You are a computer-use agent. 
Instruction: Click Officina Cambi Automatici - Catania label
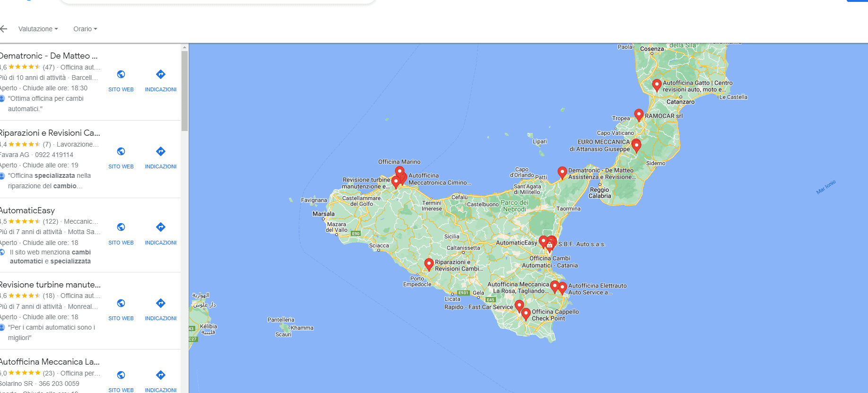click(x=550, y=262)
